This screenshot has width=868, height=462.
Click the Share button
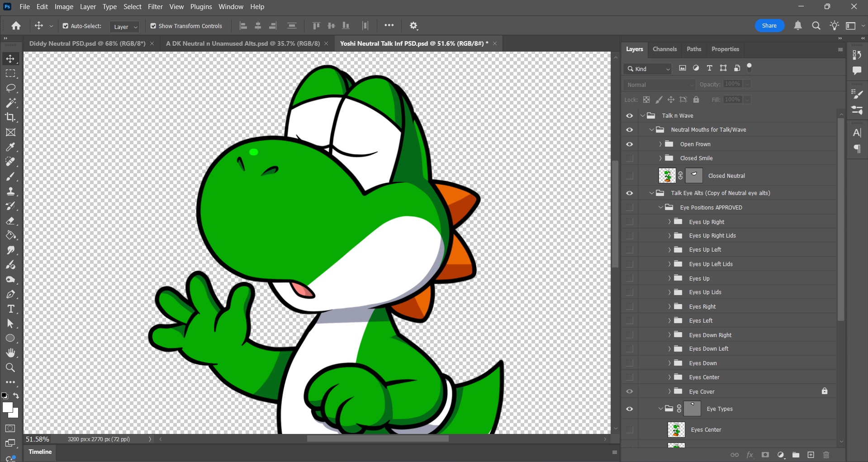point(769,26)
